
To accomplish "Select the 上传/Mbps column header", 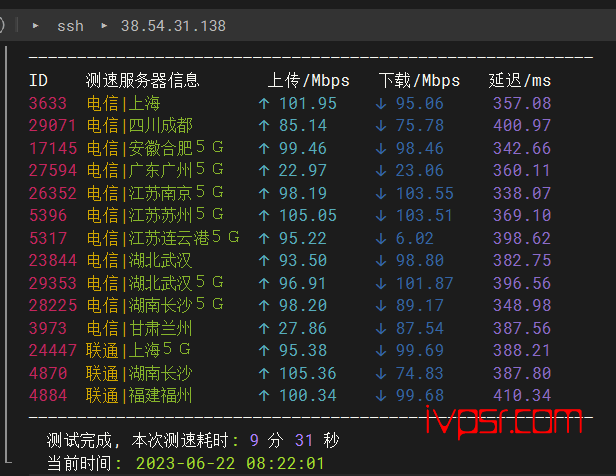I will [x=308, y=81].
